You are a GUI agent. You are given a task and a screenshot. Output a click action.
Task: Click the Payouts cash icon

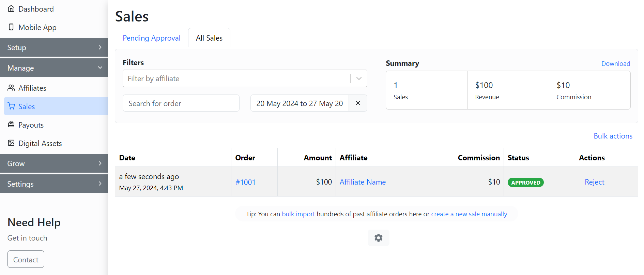[x=11, y=125]
